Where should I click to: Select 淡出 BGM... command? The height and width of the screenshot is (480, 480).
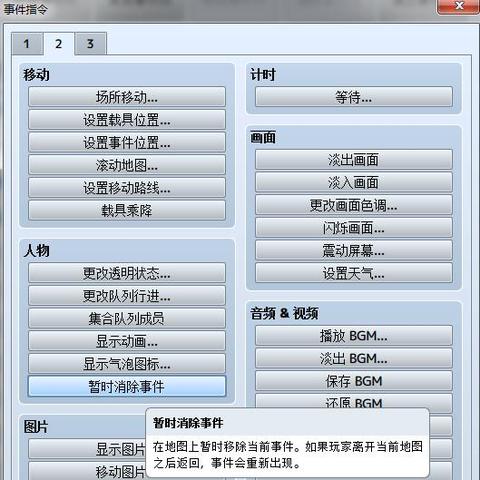click(354, 358)
